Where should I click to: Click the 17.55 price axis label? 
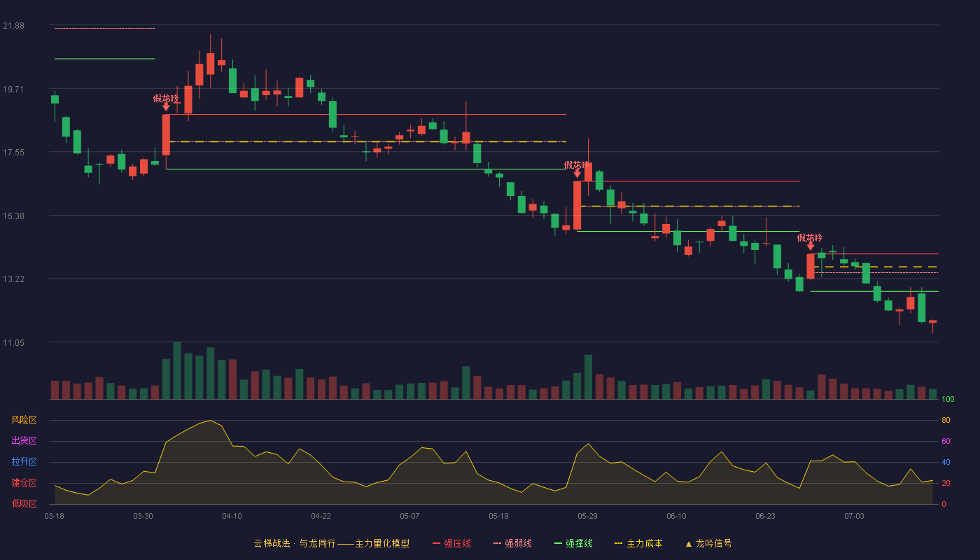coord(13,153)
